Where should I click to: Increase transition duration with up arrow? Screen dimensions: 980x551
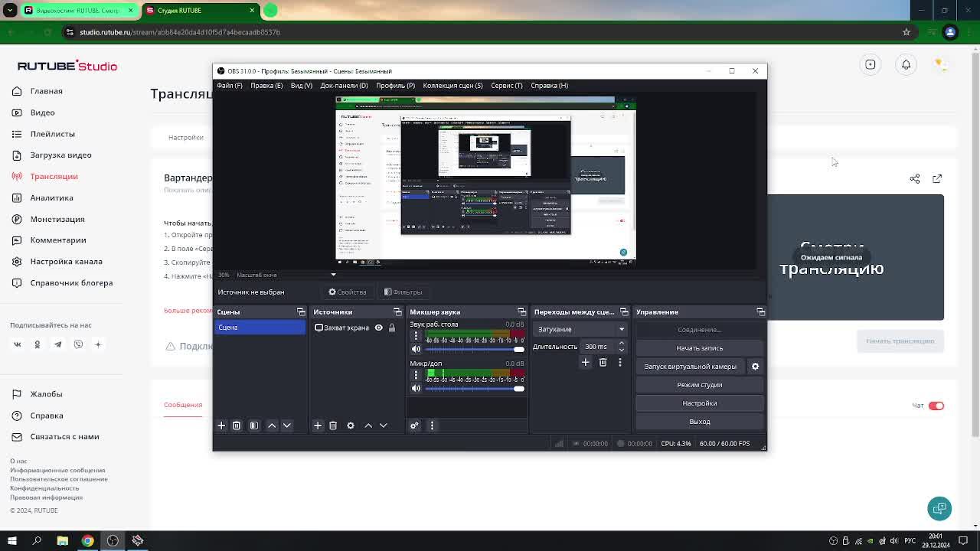[x=621, y=344]
